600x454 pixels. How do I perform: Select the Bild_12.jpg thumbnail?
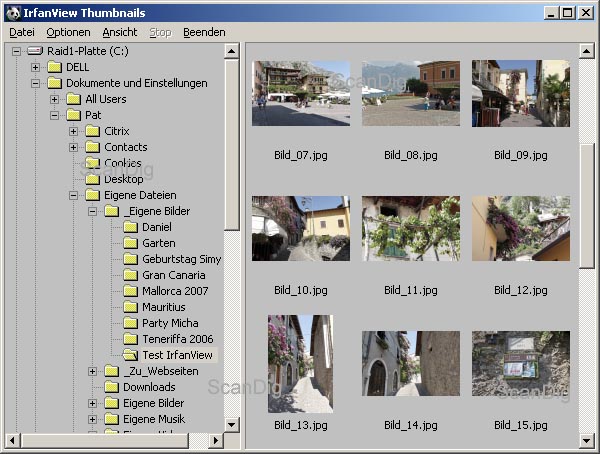[x=521, y=229]
